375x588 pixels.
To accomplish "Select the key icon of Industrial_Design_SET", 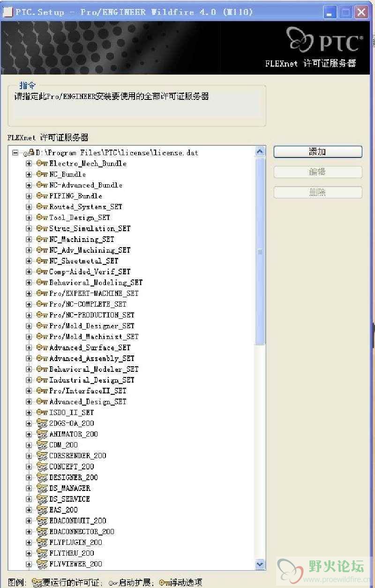I will click(42, 380).
